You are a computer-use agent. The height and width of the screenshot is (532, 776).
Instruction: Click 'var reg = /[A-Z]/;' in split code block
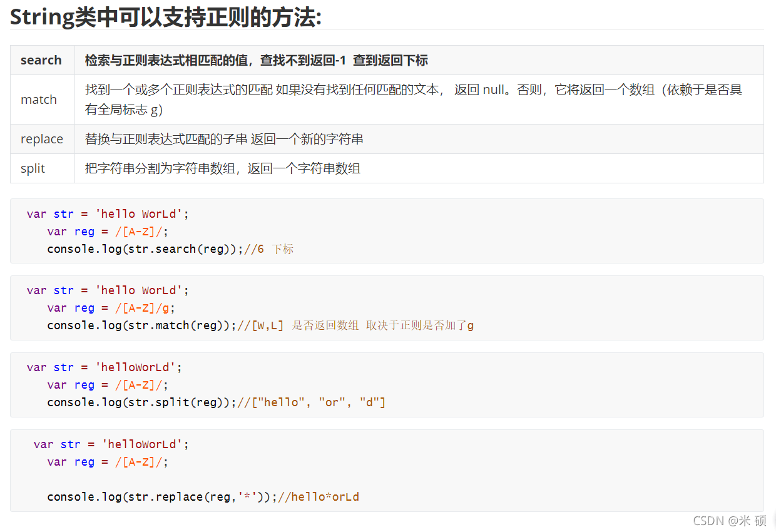pyautogui.click(x=108, y=385)
